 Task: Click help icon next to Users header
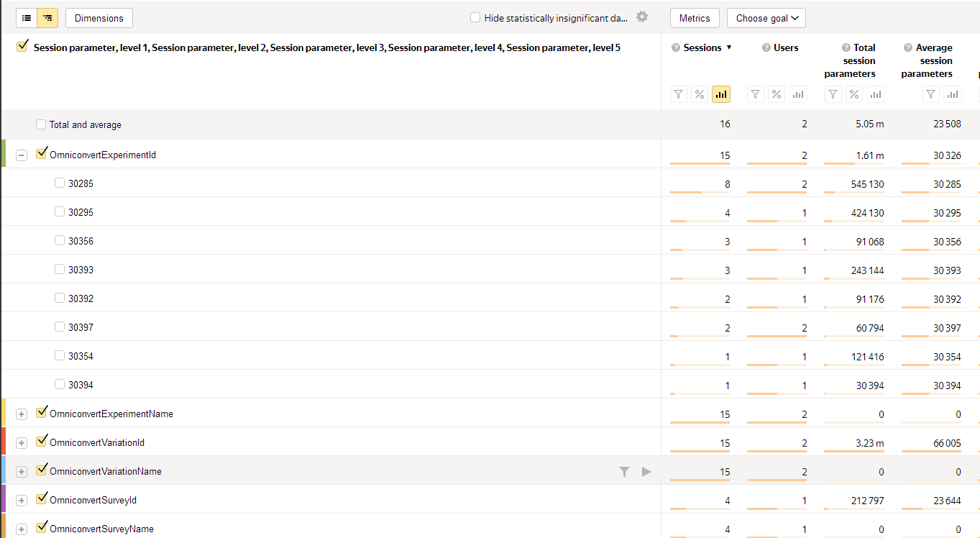(766, 47)
